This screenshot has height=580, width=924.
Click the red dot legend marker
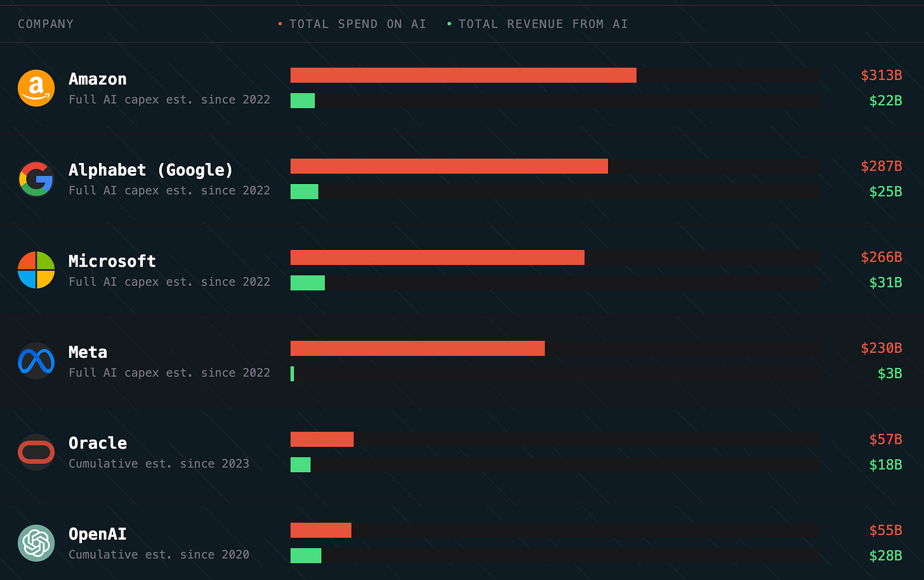[280, 24]
